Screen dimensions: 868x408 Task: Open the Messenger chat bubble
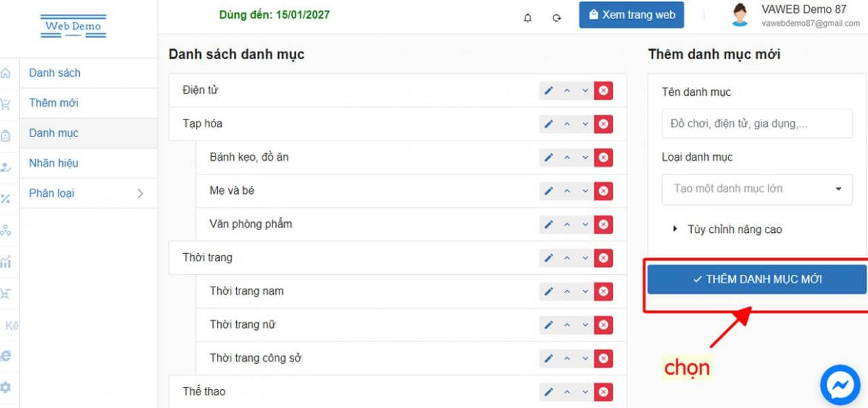[x=840, y=385]
